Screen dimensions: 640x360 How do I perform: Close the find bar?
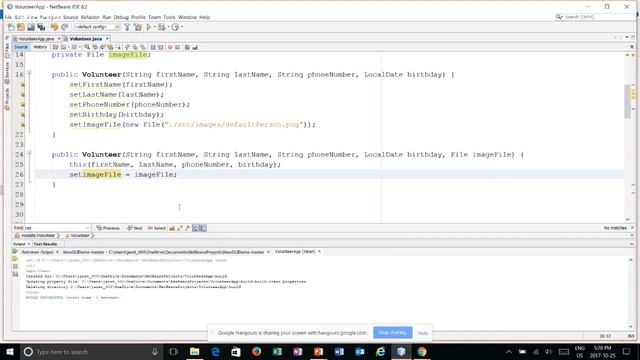coord(632,228)
